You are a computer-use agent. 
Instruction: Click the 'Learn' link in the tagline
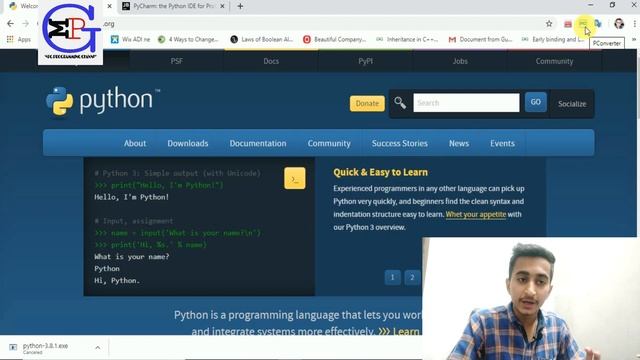405,331
